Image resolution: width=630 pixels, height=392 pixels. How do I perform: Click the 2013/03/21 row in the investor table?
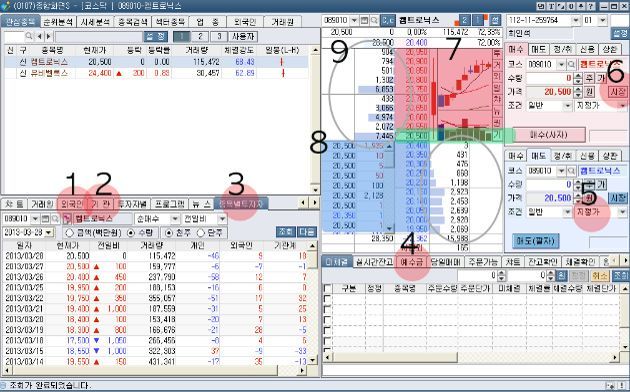point(156,308)
